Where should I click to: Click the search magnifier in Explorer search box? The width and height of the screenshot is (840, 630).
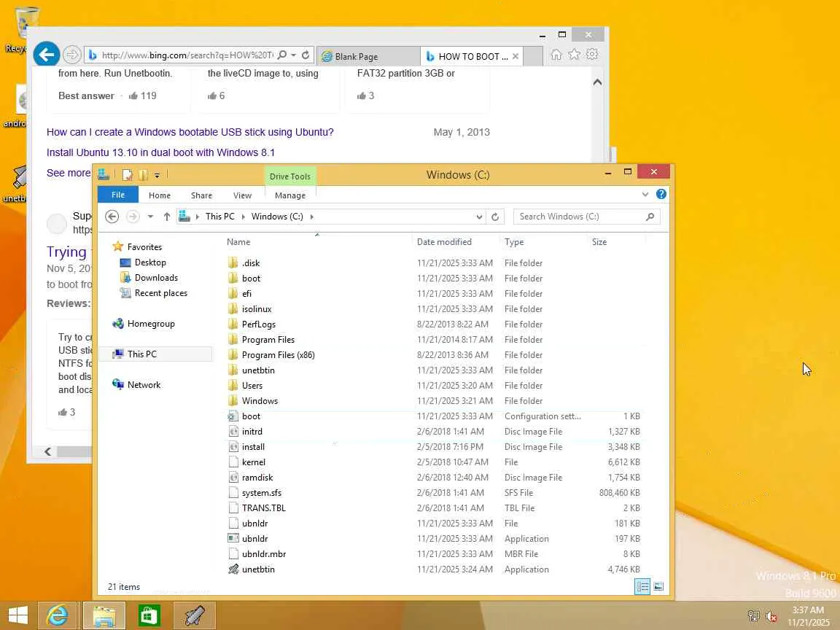click(x=650, y=217)
